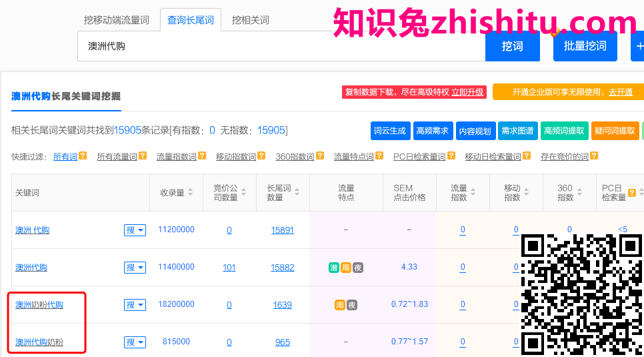This screenshot has height=357, width=644.
Task: Focus the keyword search input field
Action: coord(281,46)
